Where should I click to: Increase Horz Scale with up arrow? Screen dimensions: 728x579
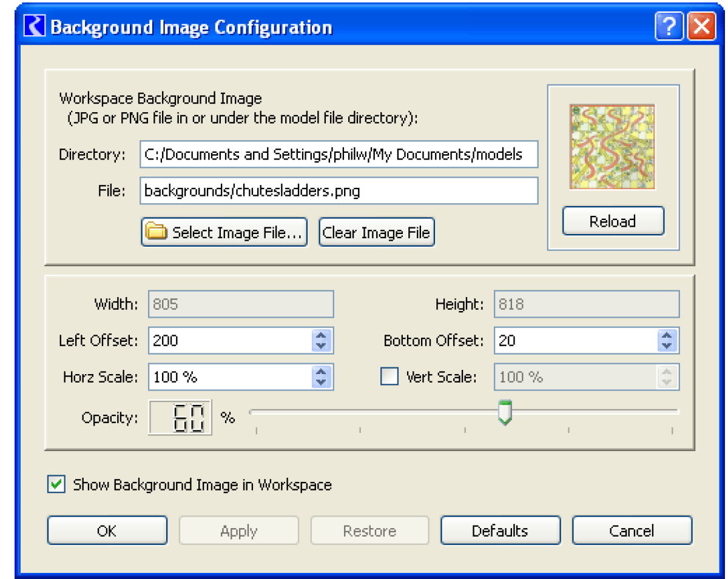pos(321,372)
